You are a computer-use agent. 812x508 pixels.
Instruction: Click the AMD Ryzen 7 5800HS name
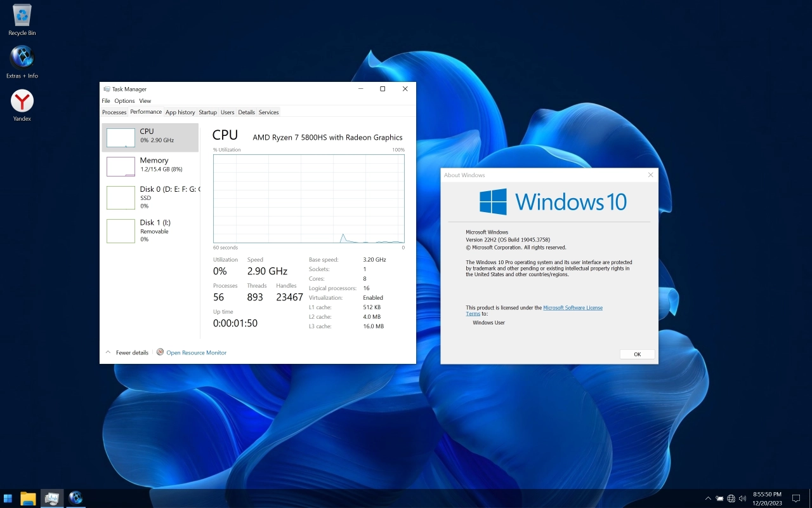click(x=327, y=137)
